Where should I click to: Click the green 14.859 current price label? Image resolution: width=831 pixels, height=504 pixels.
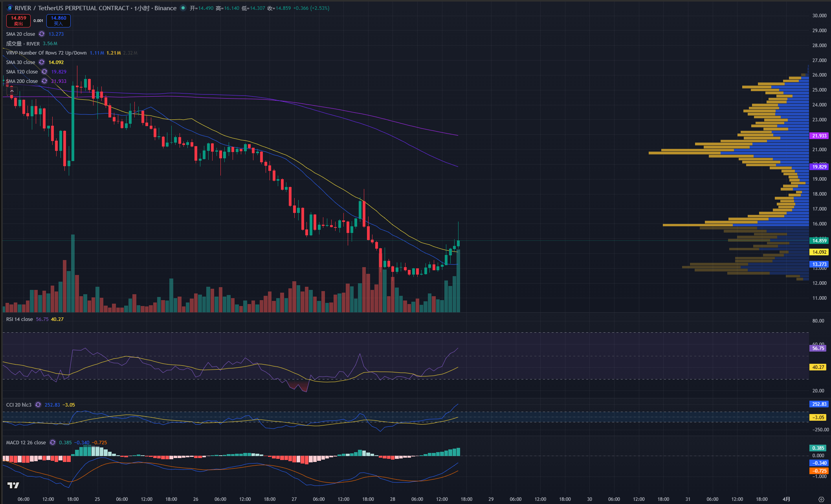819,241
